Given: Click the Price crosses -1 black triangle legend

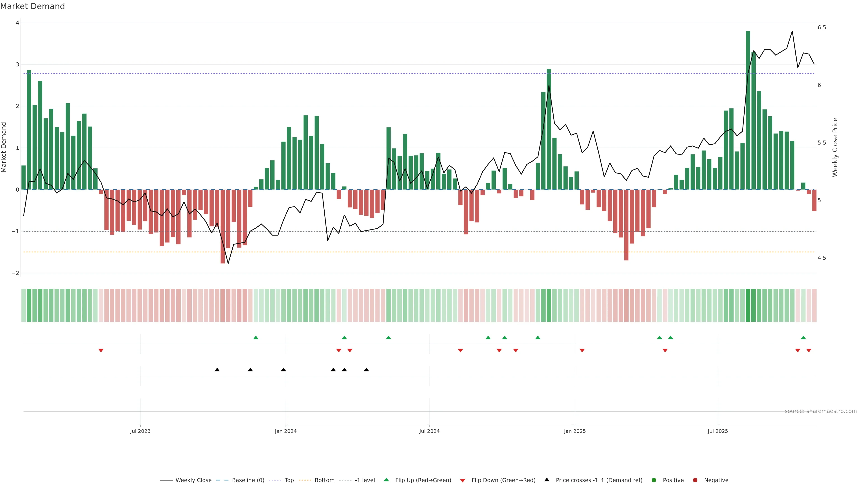Looking at the screenshot, I should tap(547, 480).
